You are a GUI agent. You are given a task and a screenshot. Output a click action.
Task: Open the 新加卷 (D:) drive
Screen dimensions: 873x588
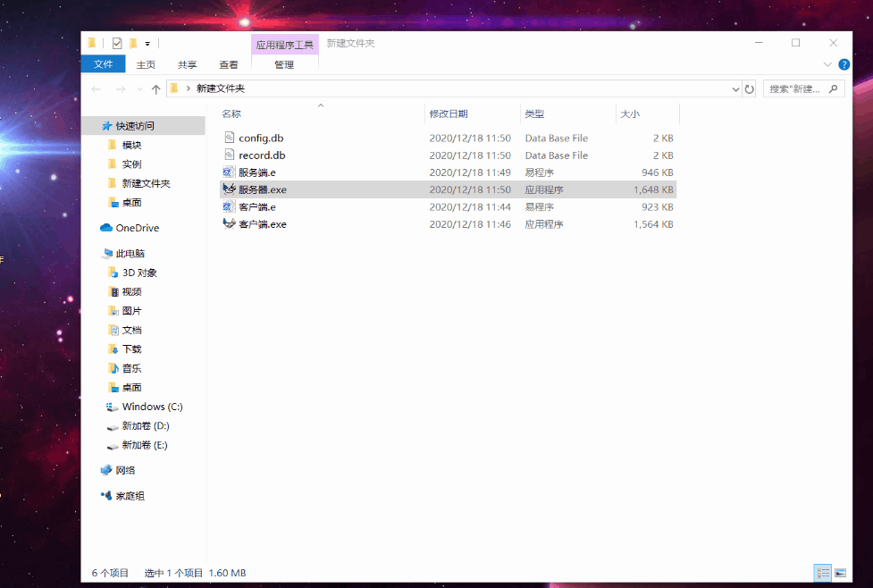pos(146,425)
